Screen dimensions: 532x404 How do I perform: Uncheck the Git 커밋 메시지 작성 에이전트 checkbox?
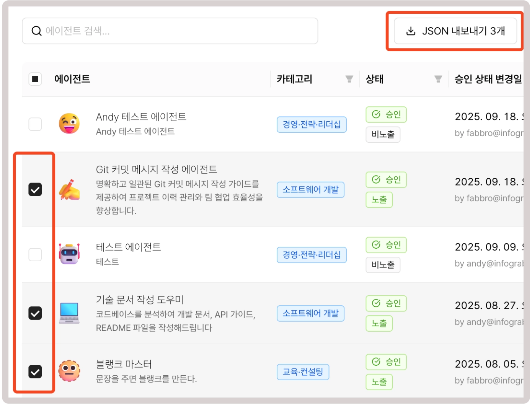point(35,189)
